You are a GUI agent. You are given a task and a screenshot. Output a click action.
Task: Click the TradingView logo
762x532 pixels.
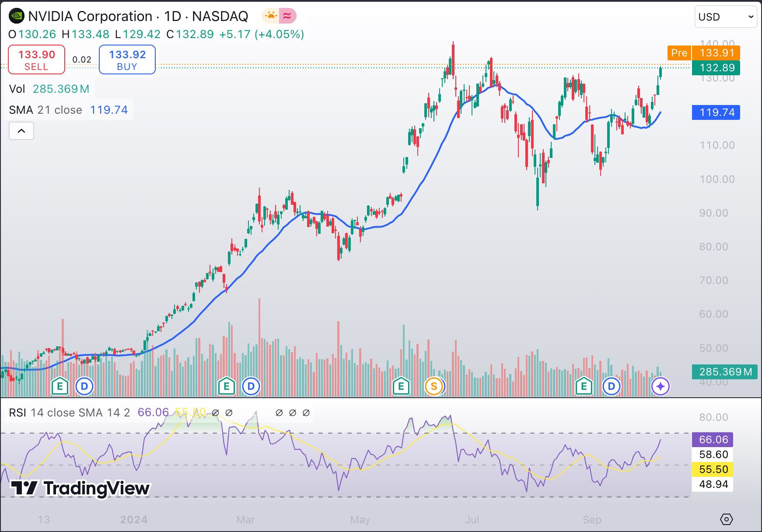80,488
